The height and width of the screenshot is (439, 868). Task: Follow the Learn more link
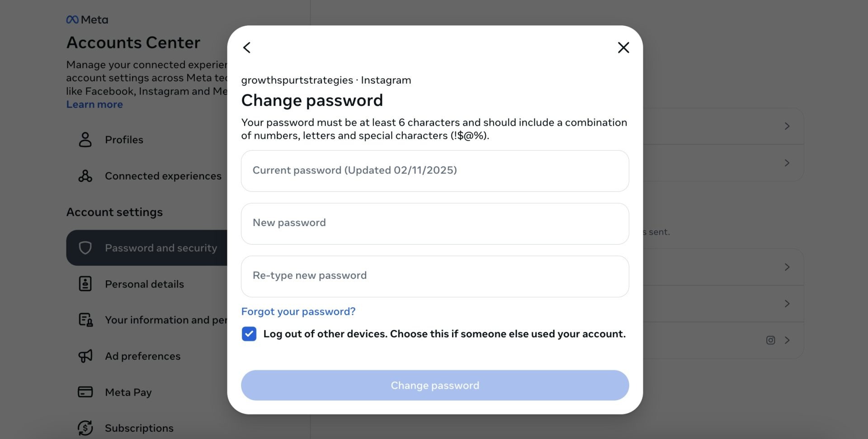(94, 104)
